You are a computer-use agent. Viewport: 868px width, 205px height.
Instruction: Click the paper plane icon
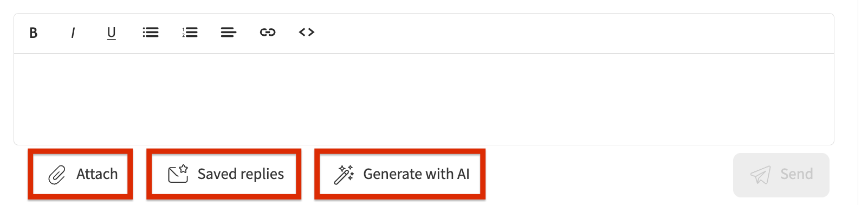pos(760,175)
